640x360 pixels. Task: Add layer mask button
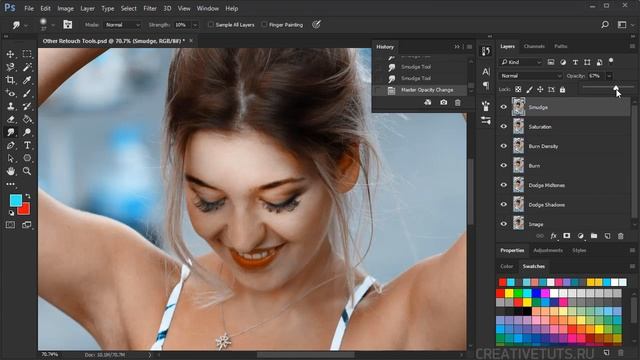567,236
